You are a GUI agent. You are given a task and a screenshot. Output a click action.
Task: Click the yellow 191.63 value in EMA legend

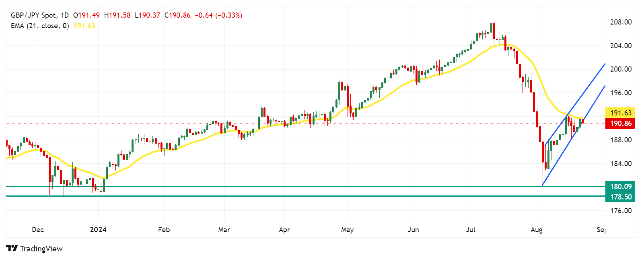[x=84, y=26]
